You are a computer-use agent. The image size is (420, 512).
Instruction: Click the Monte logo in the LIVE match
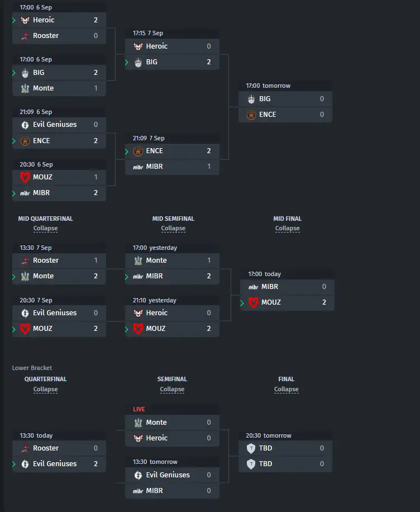click(138, 423)
